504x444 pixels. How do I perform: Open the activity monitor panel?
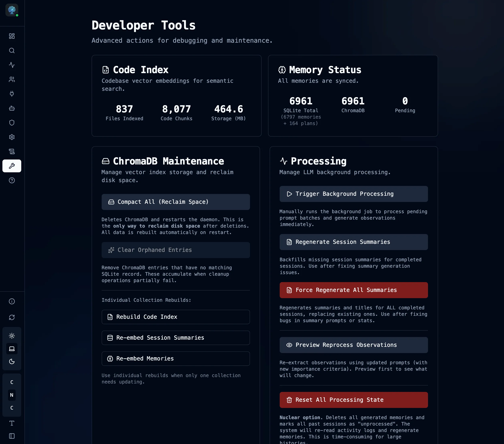pos(12,65)
